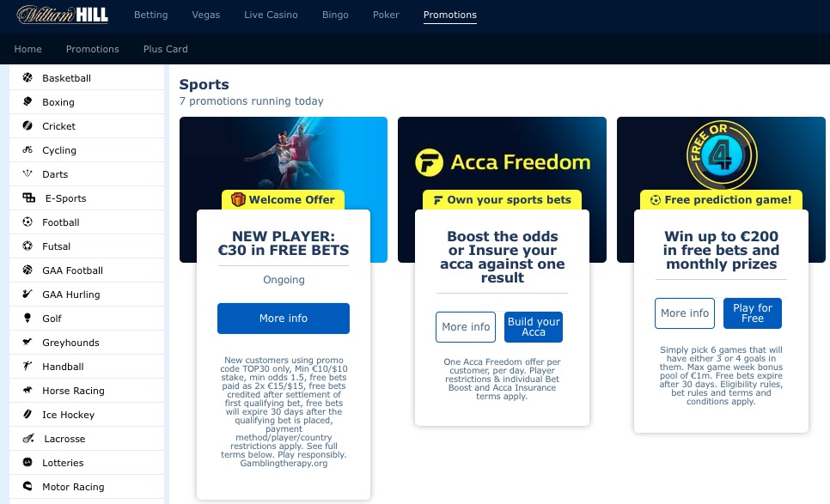830x504 pixels.
Task: Click the William Hill logo
Action: tap(63, 15)
